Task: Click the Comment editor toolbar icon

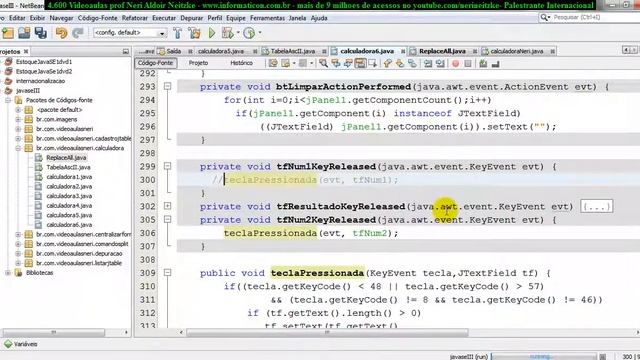Action: (483, 63)
